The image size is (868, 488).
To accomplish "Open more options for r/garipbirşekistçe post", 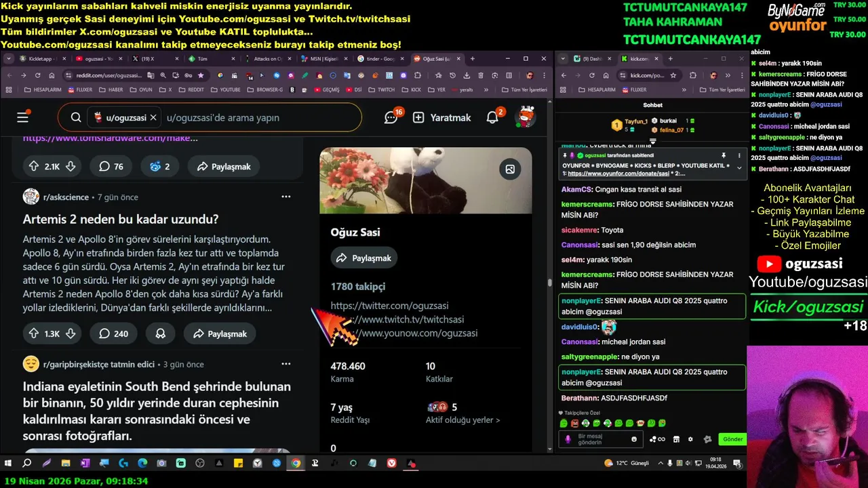I will [x=286, y=364].
